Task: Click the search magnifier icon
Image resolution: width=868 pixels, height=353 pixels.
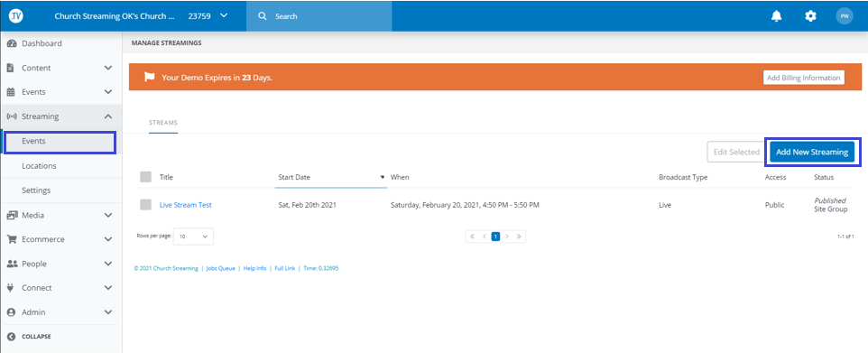Action: pyautogui.click(x=263, y=16)
